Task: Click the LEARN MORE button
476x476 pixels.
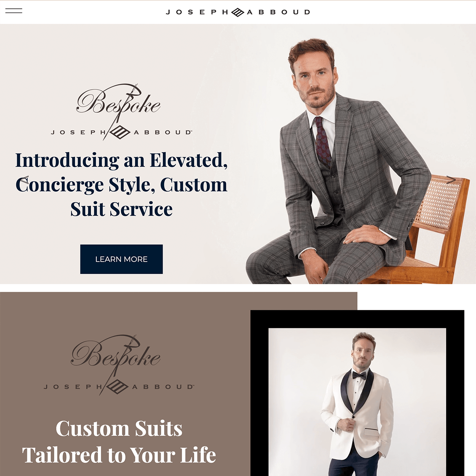Action: pyautogui.click(x=121, y=259)
